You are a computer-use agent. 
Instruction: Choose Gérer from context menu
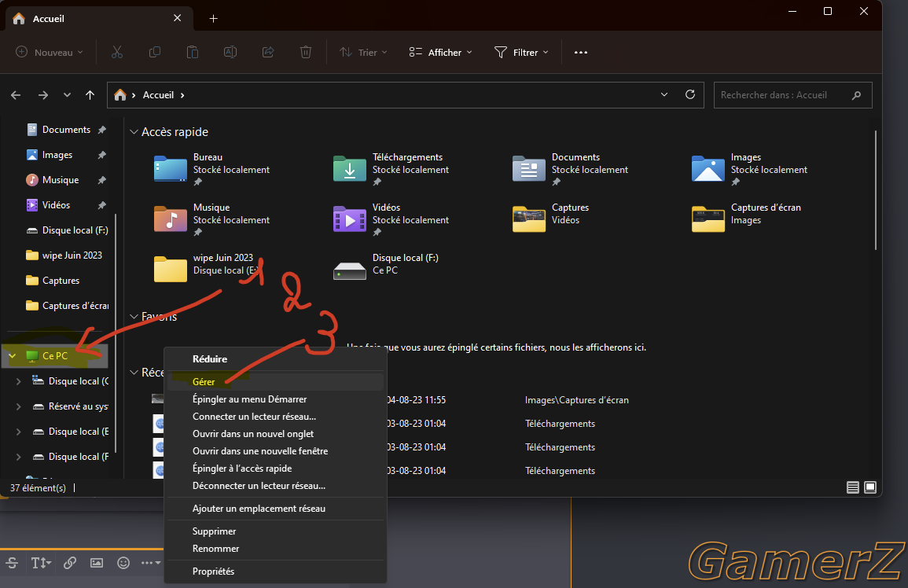pos(276,382)
